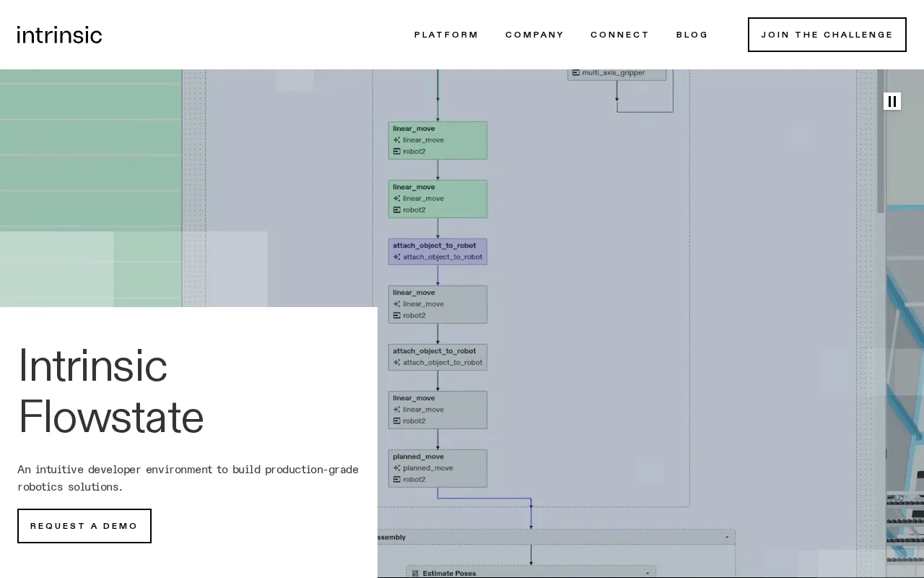Screen dimensions: 924x578
Task: Click Join the Challenge button
Action: coord(827,35)
